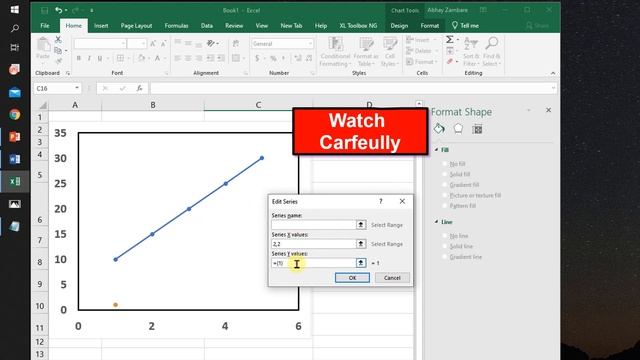Click the Series X values input field
The height and width of the screenshot is (360, 640).
tap(313, 244)
